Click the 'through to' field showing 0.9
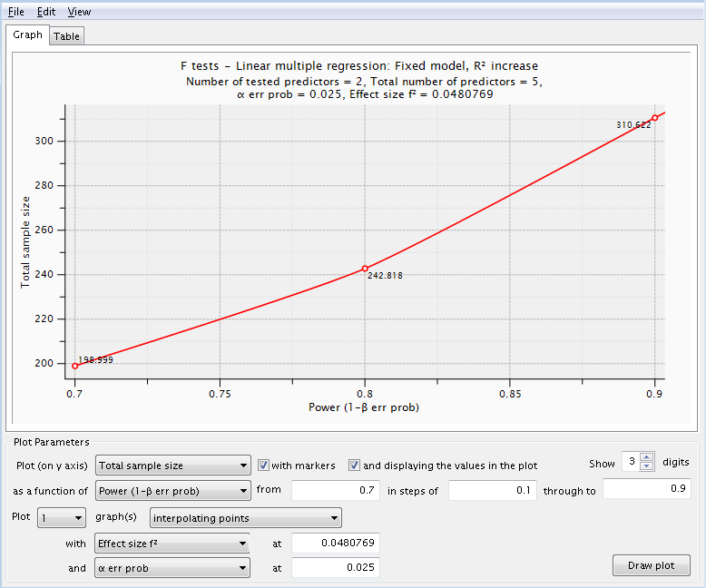Screen dimensions: 706x588 [647, 490]
